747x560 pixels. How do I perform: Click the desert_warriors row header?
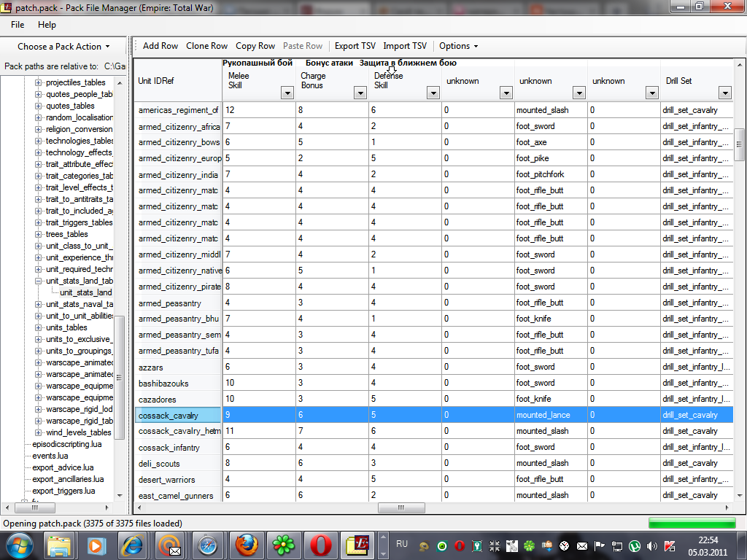178,480
